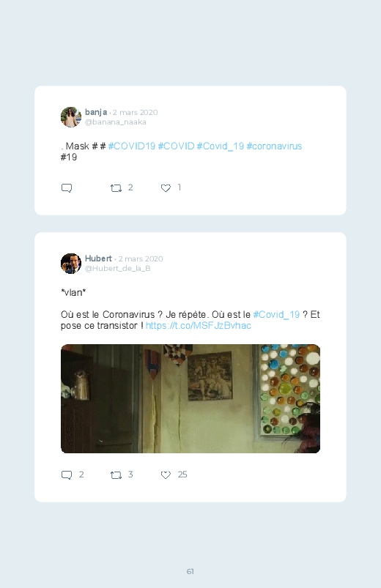Image resolution: width=381 pixels, height=588 pixels.
Task: Like banja's Mask tweet via heart icon
Action: [x=166, y=188]
